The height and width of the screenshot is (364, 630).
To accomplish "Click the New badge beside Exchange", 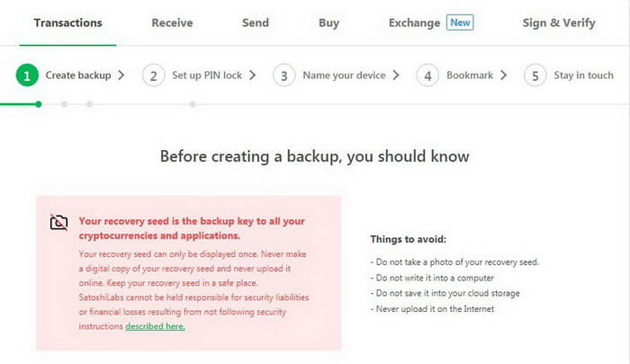I will click(460, 22).
